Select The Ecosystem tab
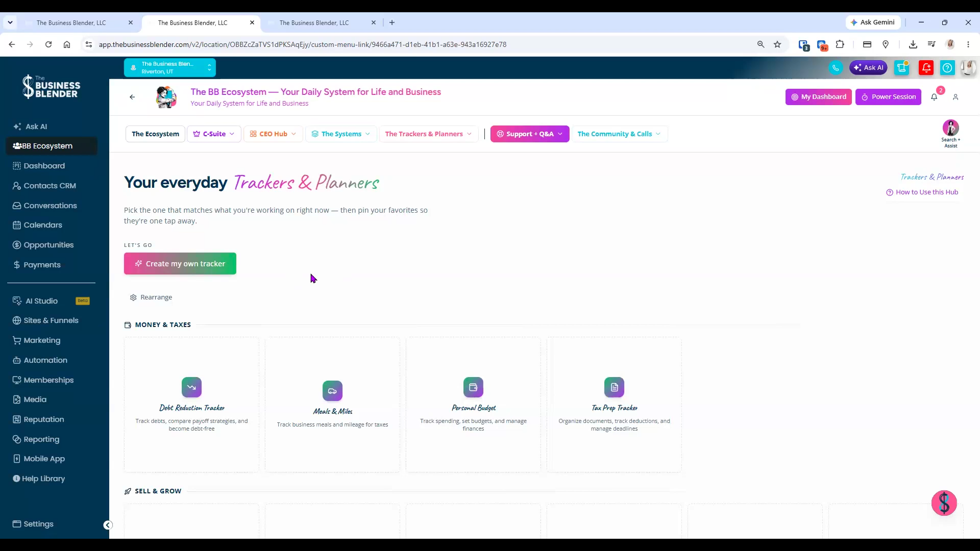Viewport: 980px width, 551px height. click(155, 134)
